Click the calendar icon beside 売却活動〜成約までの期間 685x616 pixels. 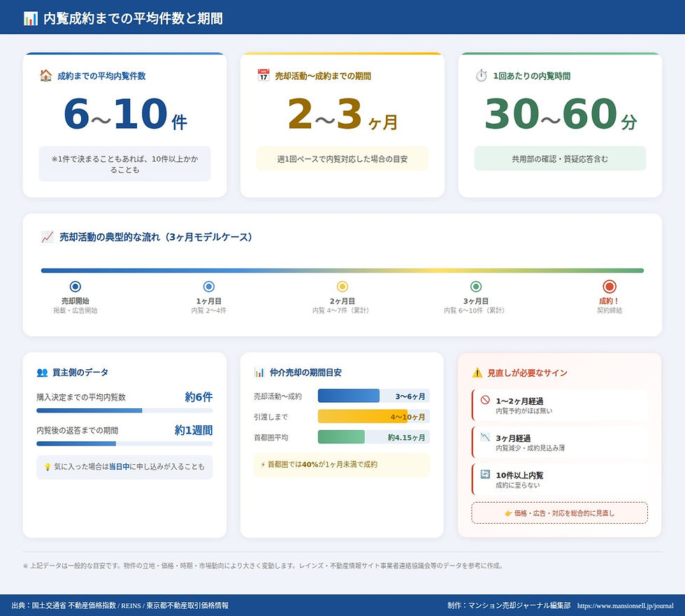[x=264, y=75]
